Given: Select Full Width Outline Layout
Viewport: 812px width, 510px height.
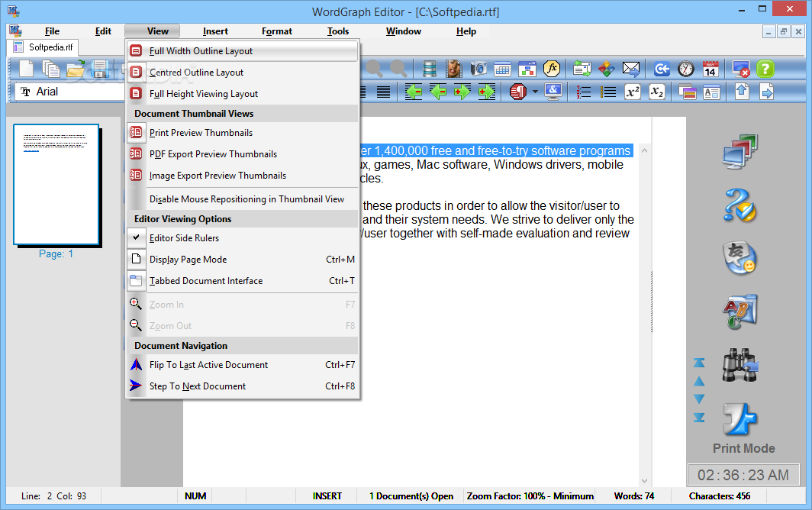Looking at the screenshot, I should coord(242,51).
